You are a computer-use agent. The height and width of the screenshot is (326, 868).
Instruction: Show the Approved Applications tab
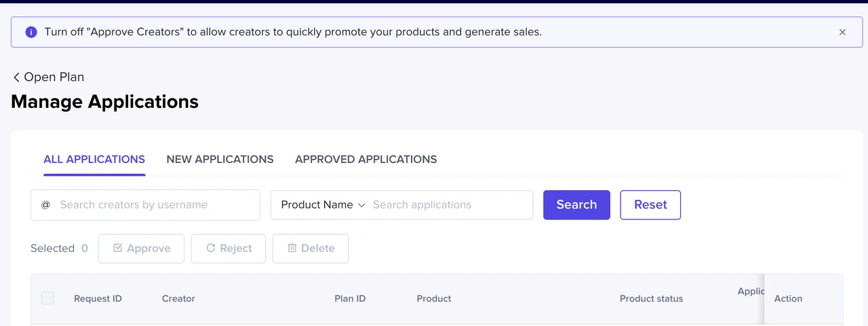[x=366, y=160]
